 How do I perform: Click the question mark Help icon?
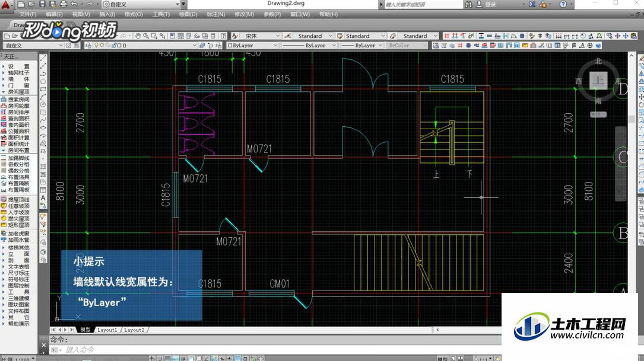click(x=563, y=4)
